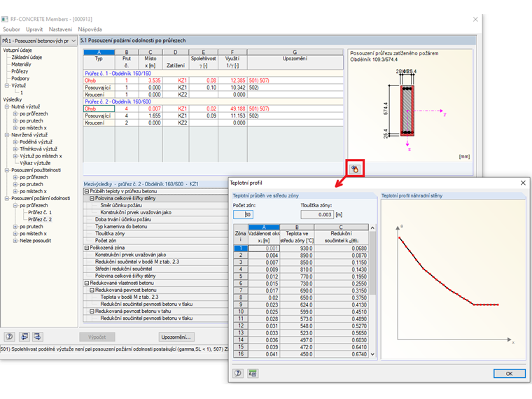Collapse the Navržená výztuž tree node
Screen dimensions: 532x399
point(7,134)
